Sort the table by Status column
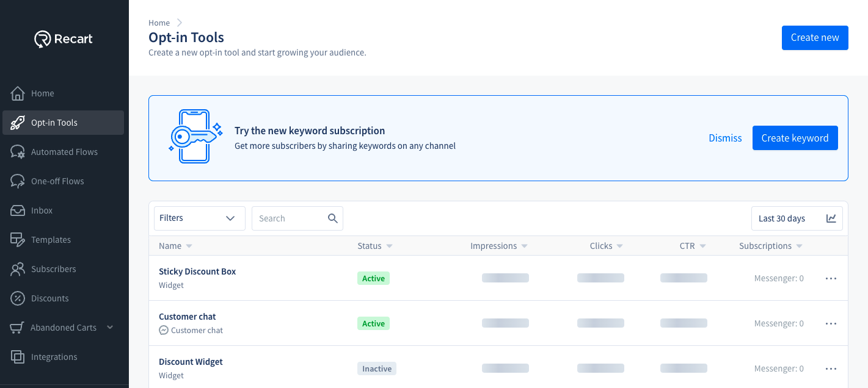Image resolution: width=868 pixels, height=388 pixels. [x=389, y=246]
